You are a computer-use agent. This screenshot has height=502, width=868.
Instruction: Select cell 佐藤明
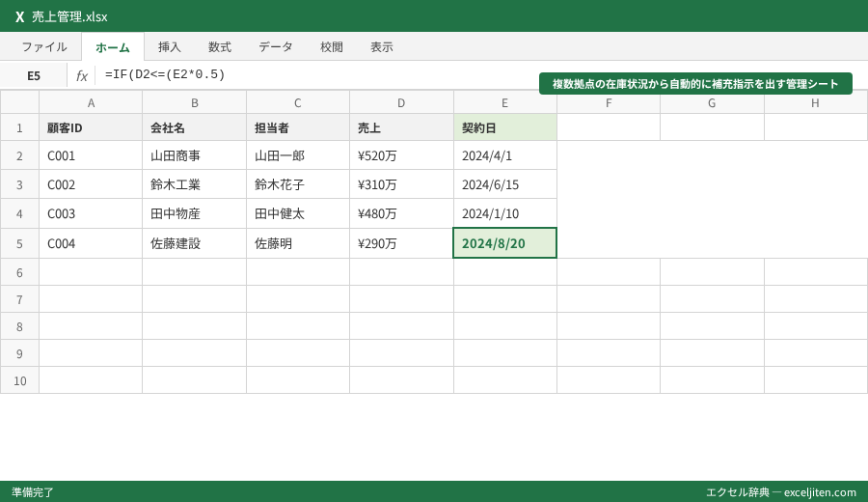point(298,243)
